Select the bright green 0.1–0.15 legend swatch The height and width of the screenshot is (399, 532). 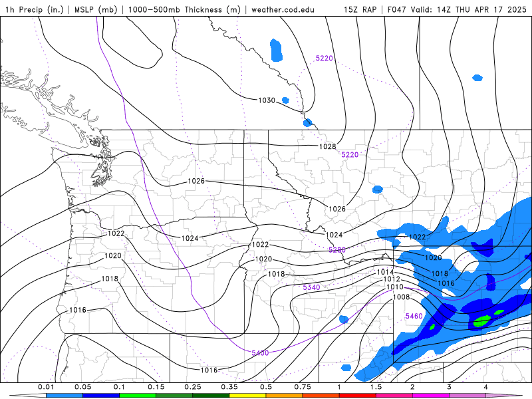[138, 396]
